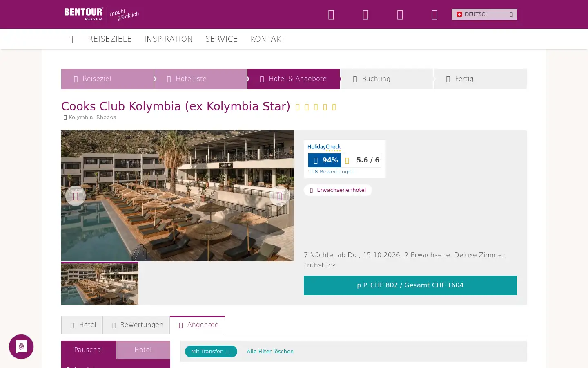Viewport: 588px width, 368px height.
Task: Click the 94% recommendation badge
Action: click(325, 160)
